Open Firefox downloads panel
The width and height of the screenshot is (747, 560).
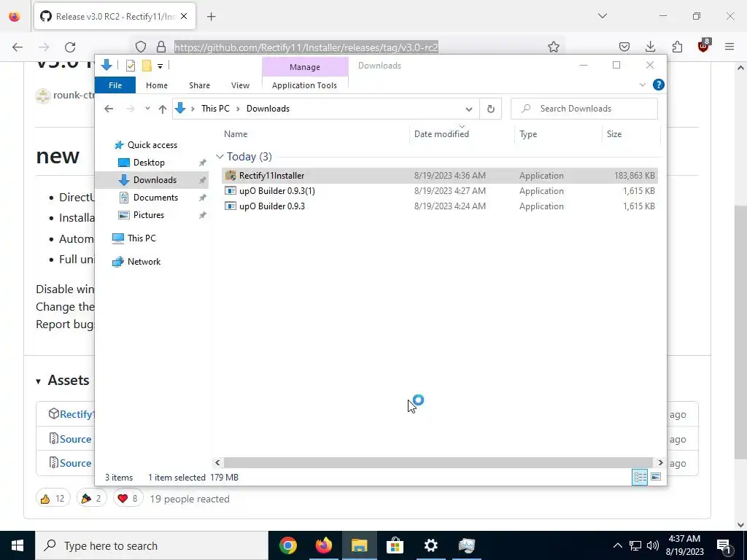coord(650,47)
